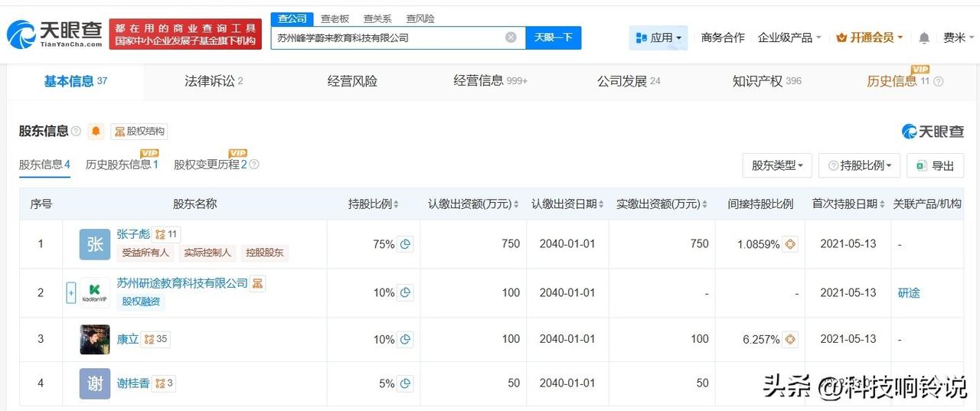The height and width of the screenshot is (411, 980).
Task: Click the TianYanCha logo at top left
Action: coord(54,34)
